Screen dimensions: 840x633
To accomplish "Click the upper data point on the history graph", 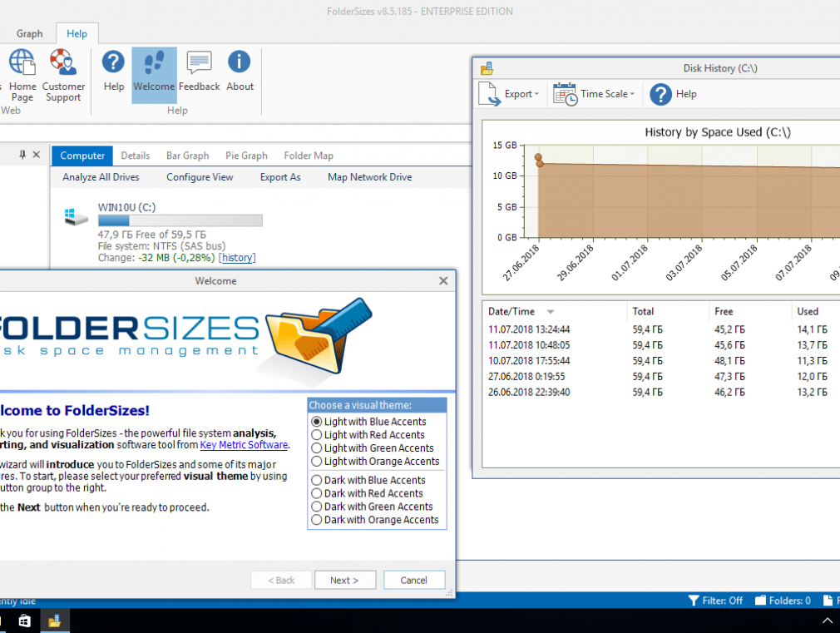I will tap(538, 157).
